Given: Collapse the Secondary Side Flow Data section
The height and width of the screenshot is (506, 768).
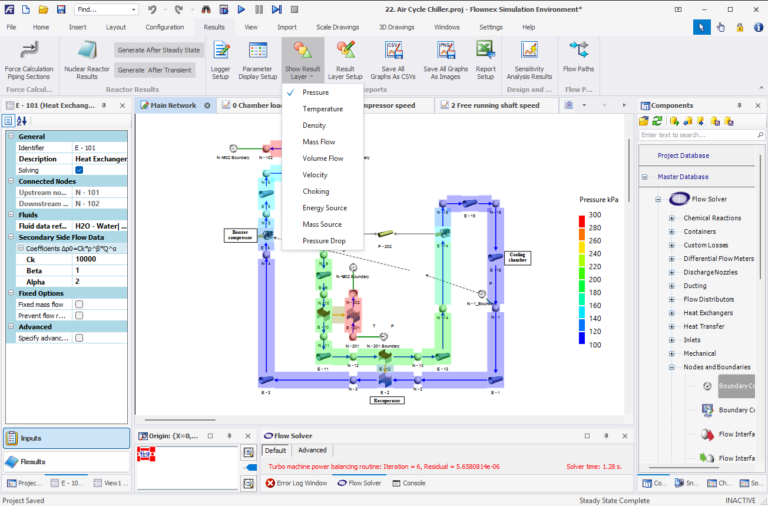Looking at the screenshot, I should coord(11,237).
